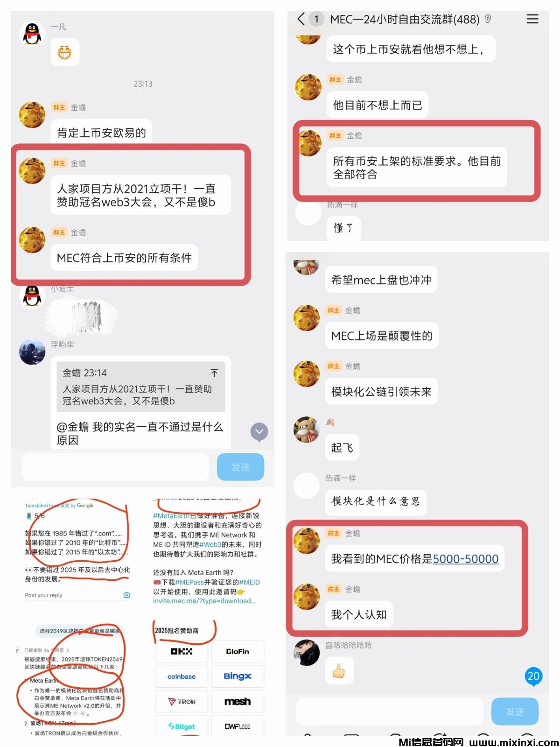Tap the jump-to-top arrow in the quoted message

coord(214,373)
